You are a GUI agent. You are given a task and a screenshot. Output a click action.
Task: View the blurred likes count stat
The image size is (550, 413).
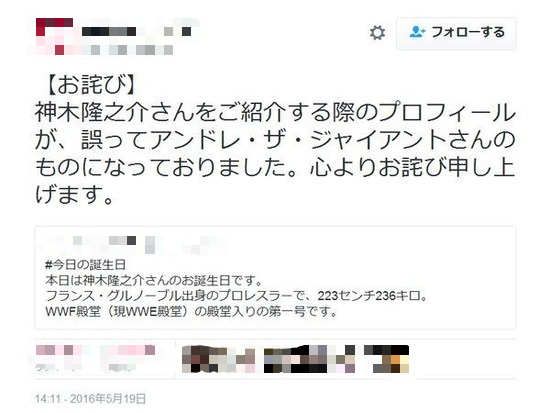pos(128,358)
